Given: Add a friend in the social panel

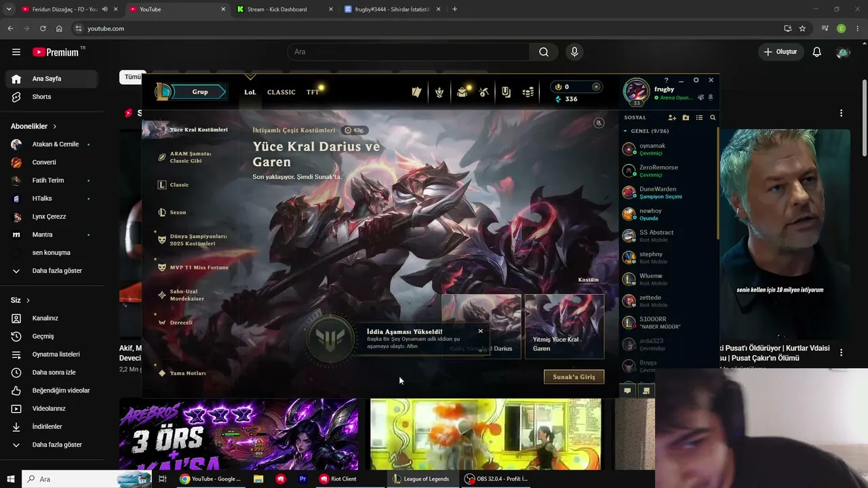Looking at the screenshot, I should (672, 118).
